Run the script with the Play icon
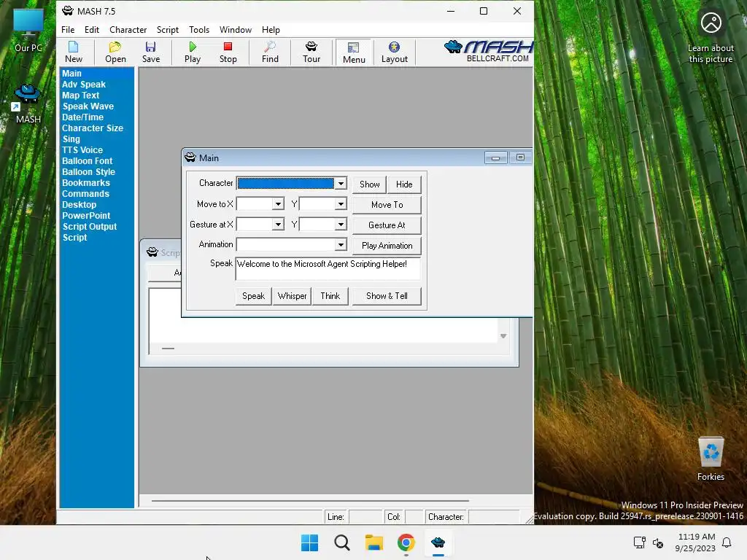 [193, 52]
